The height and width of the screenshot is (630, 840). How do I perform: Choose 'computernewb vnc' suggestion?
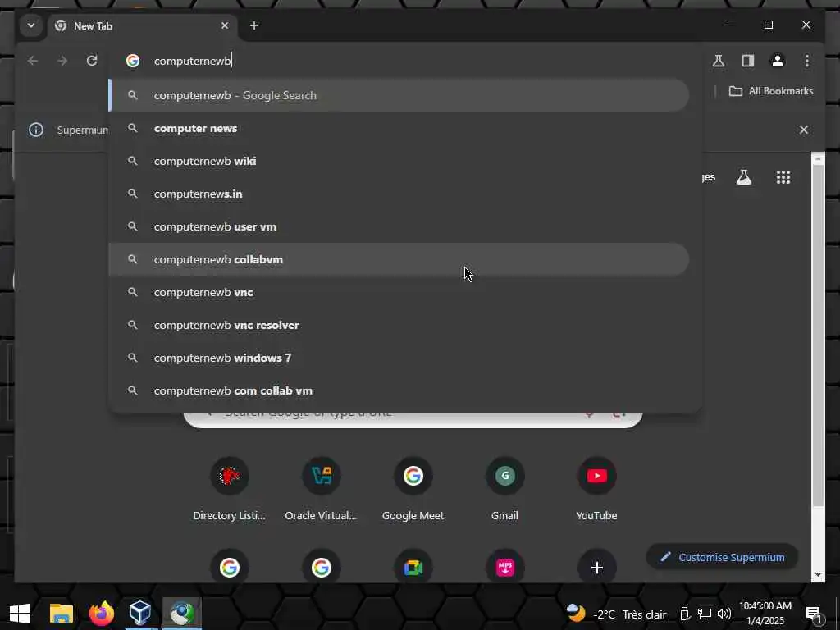(x=399, y=292)
